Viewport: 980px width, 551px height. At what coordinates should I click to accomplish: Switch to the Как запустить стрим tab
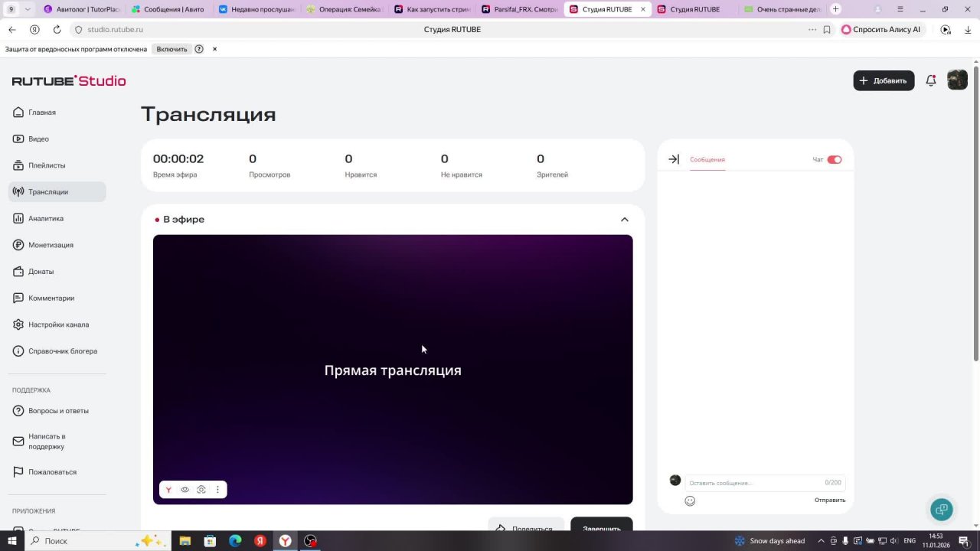pos(430,9)
